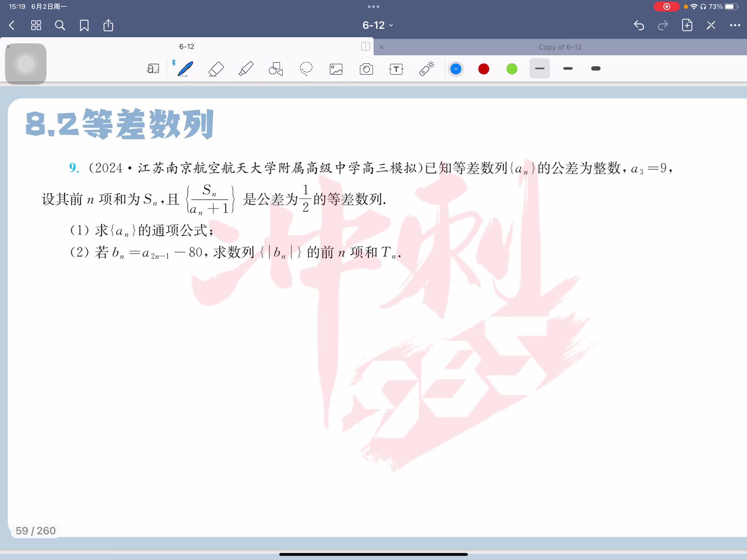The image size is (747, 560).
Task: Select the 6-12 tab
Action: [186, 47]
